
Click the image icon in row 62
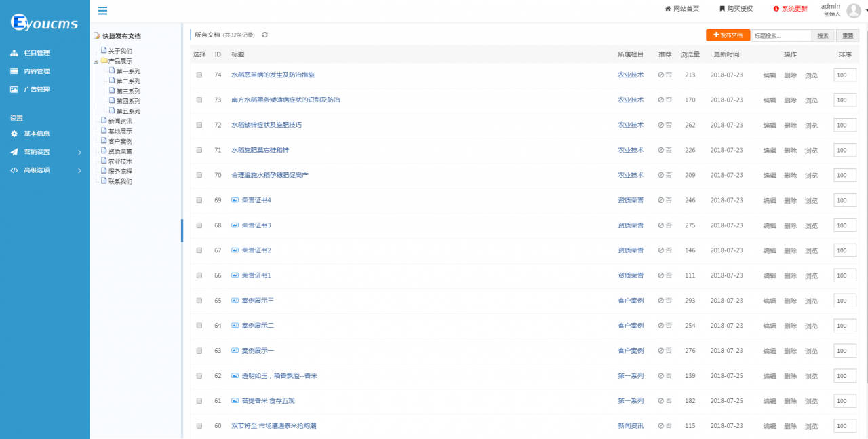pyautogui.click(x=235, y=376)
